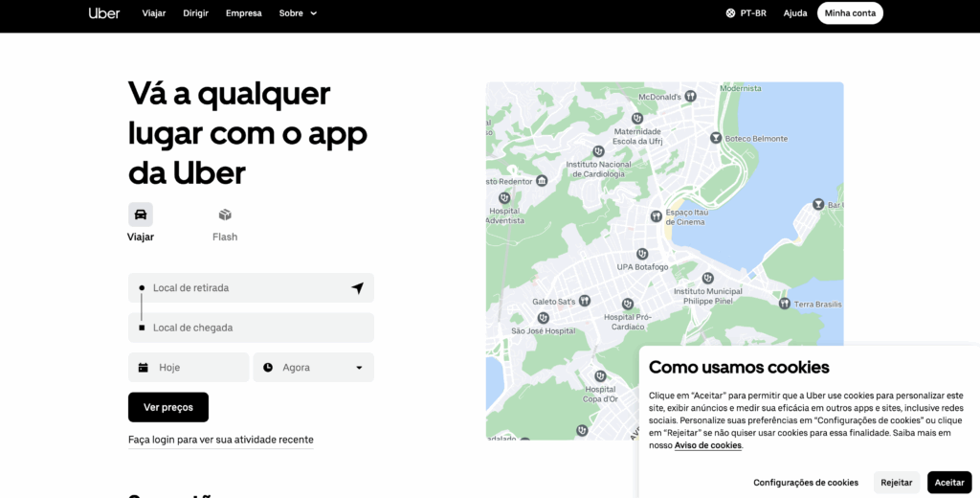The height and width of the screenshot is (498, 980).
Task: Click the Aceitar cookies button
Action: point(949,483)
